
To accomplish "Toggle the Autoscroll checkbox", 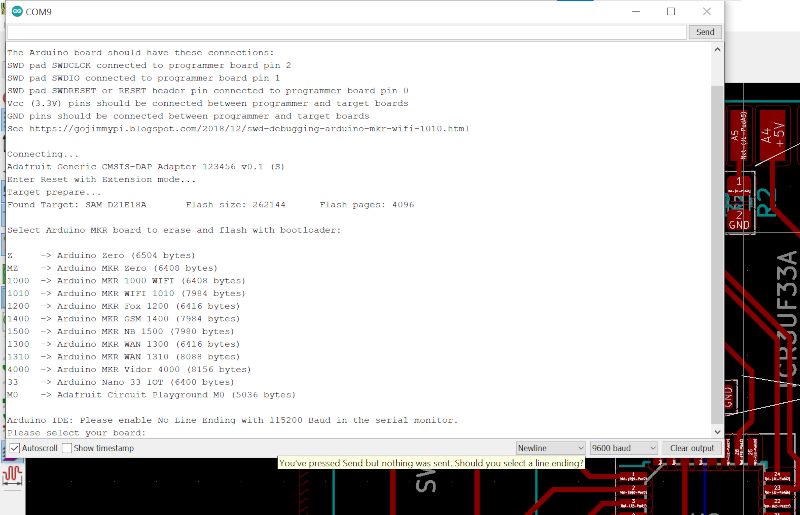I will [15, 448].
